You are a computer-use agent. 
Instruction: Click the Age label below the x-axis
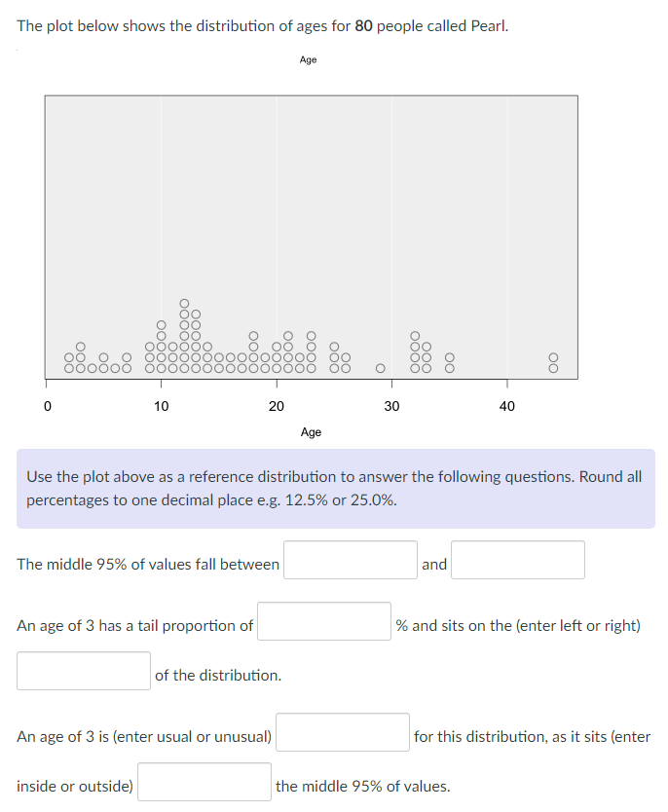(311, 432)
